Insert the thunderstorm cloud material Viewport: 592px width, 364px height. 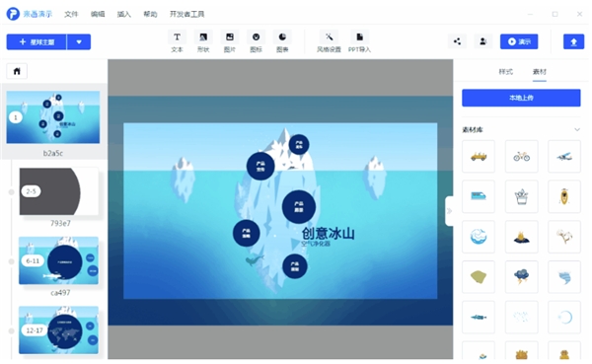click(x=521, y=277)
